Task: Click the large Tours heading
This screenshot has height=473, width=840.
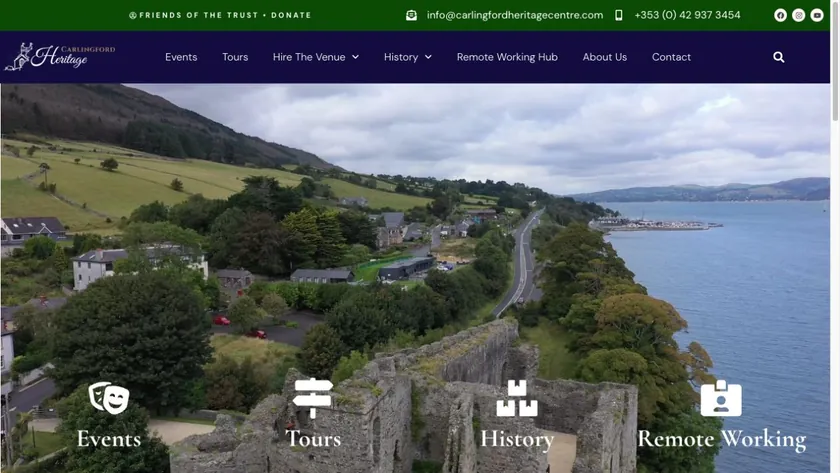Action: [x=313, y=439]
